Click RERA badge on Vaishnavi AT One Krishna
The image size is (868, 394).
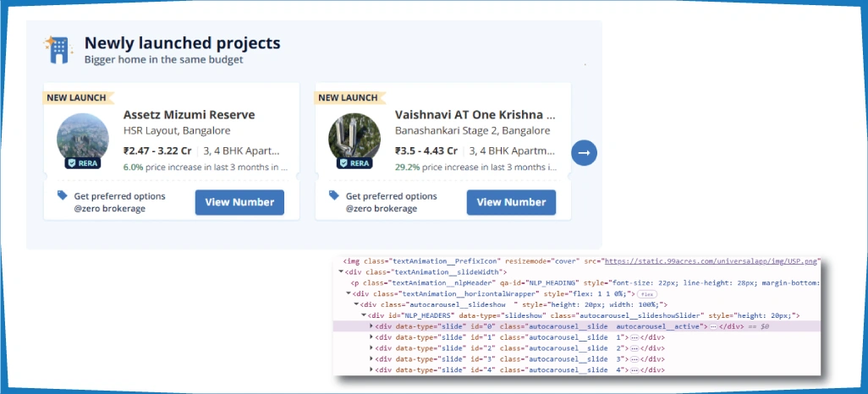point(354,163)
